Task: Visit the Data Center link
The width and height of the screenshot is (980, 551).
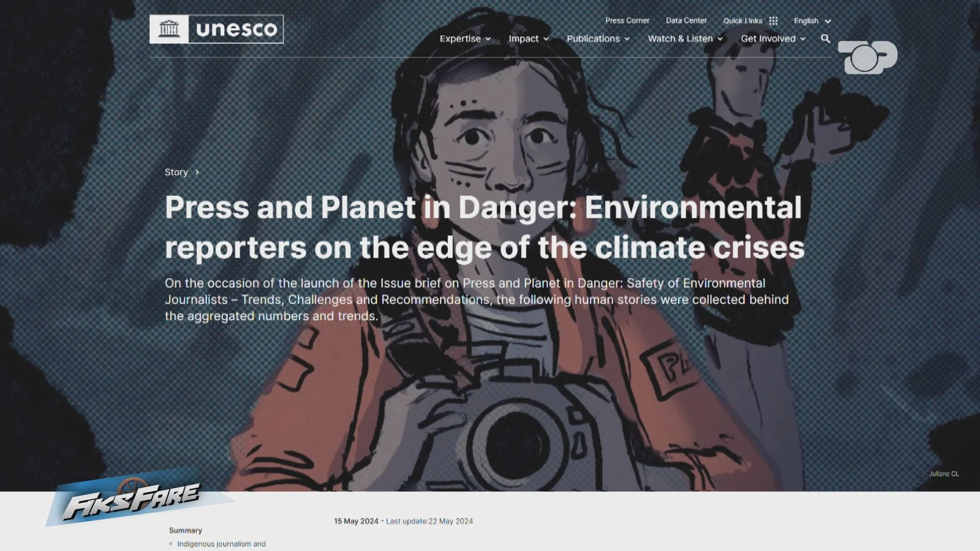Action: point(686,20)
